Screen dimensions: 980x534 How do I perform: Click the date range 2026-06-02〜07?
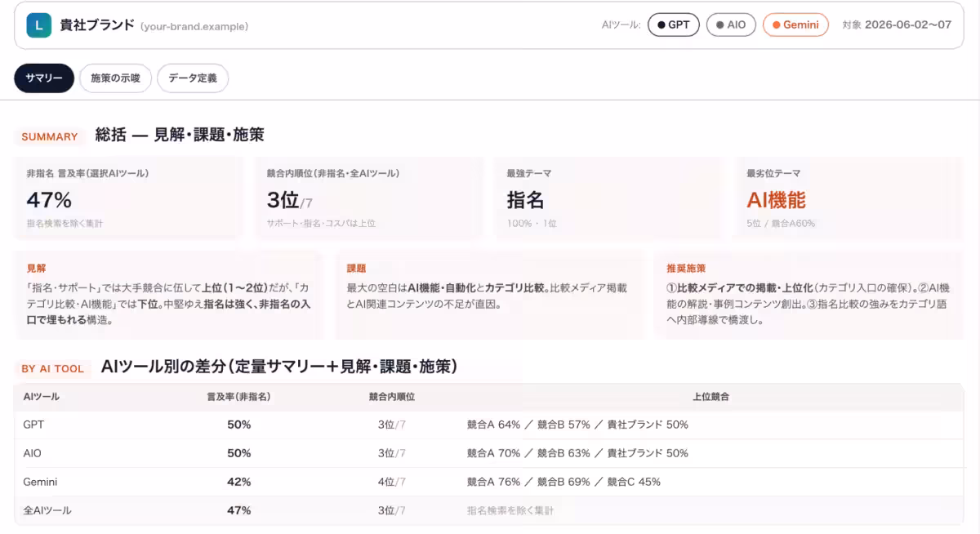pos(908,24)
